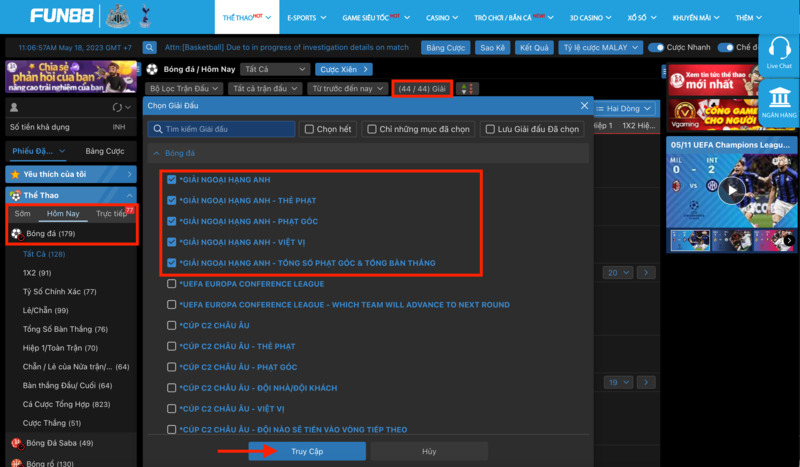
Task: Click the Truy Cập button
Action: 307,452
